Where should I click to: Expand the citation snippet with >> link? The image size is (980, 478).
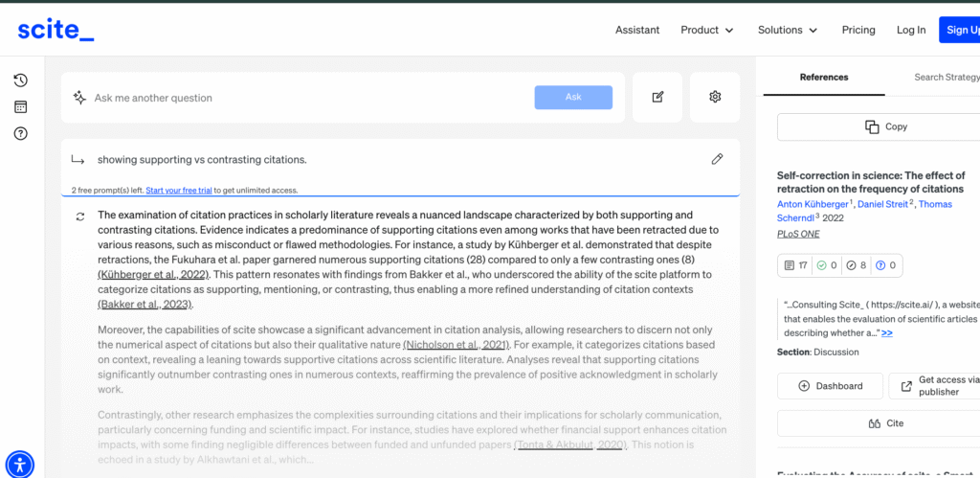pyautogui.click(x=887, y=333)
